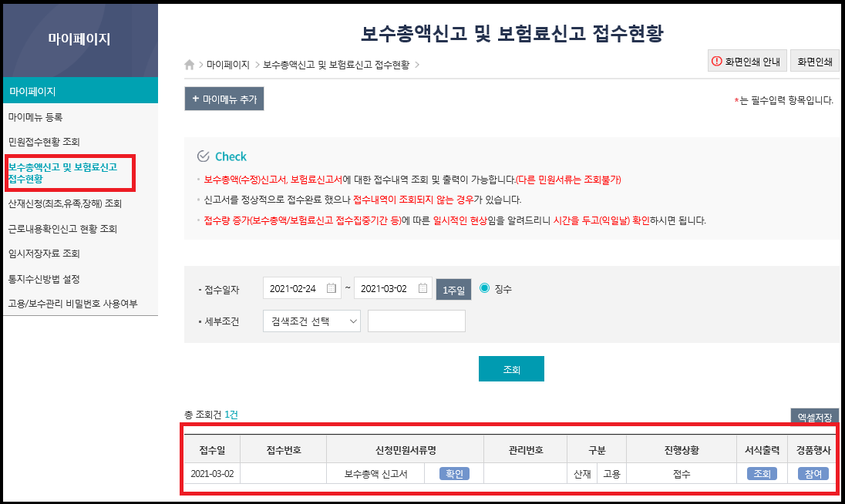The image size is (845, 504).
Task: Click the 1건 result count text
Action: [x=231, y=415]
